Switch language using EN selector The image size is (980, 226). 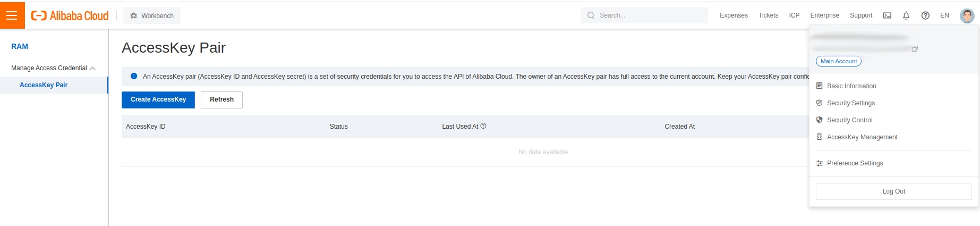(944, 15)
